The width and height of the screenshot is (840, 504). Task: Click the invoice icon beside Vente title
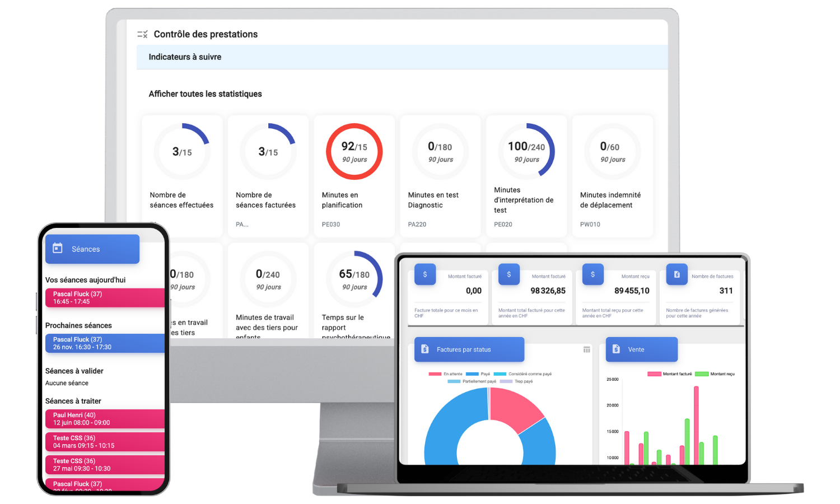[616, 349]
